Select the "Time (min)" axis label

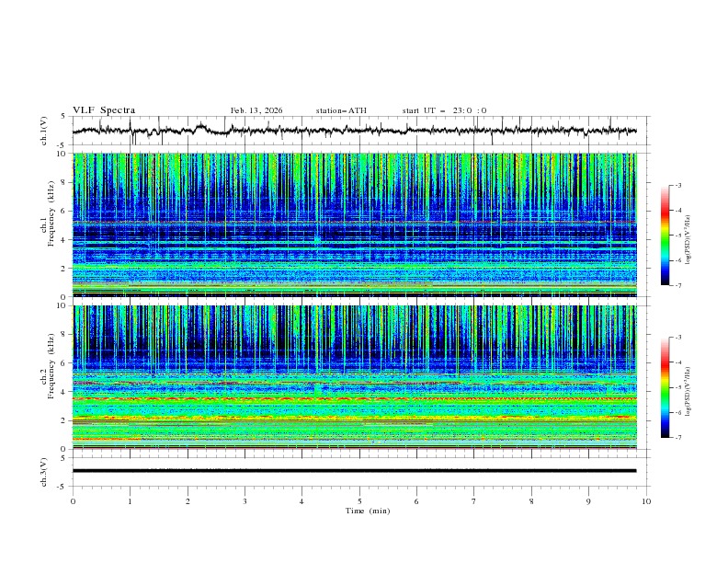(368, 511)
